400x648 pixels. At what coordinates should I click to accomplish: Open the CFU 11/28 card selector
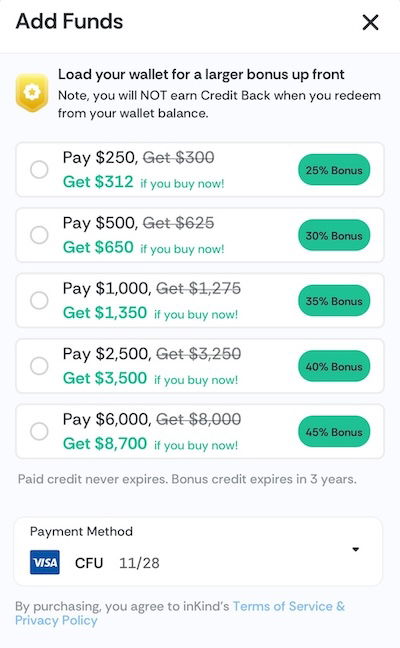[198, 551]
